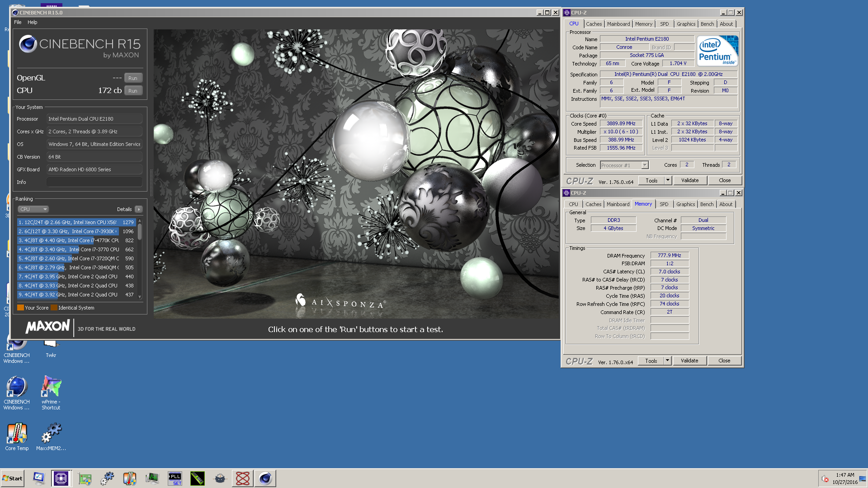Image resolution: width=868 pixels, height=488 pixels.
Task: Open Tools dropdown arrow in upper CPU-Z
Action: pyautogui.click(x=668, y=180)
